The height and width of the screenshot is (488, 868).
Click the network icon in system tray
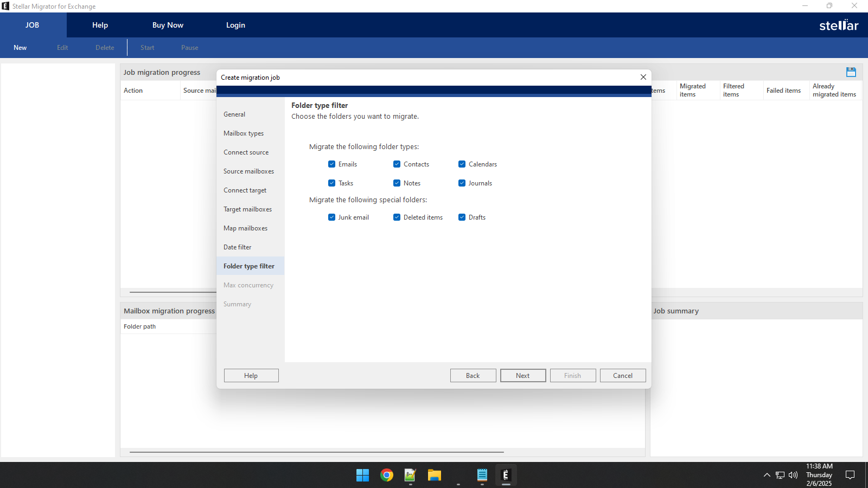coord(780,475)
